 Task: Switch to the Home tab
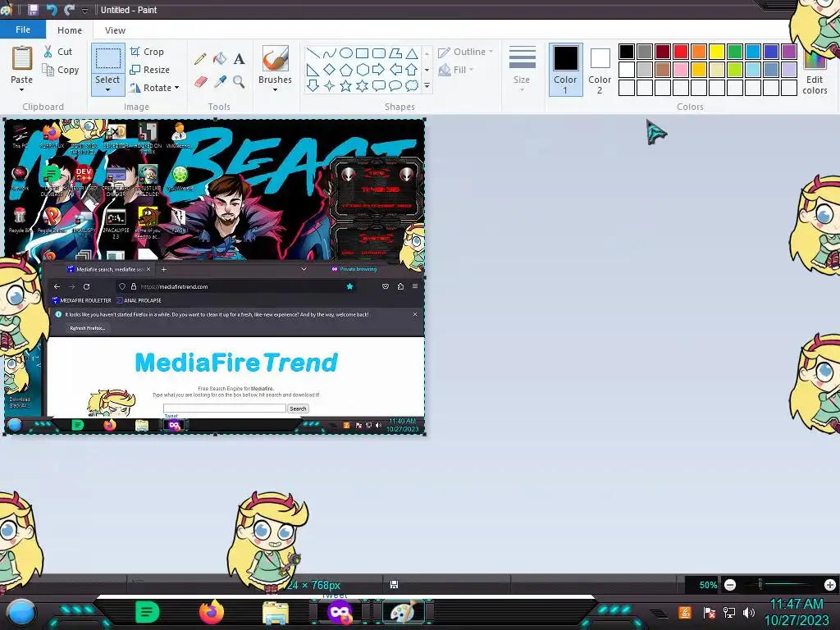70,30
